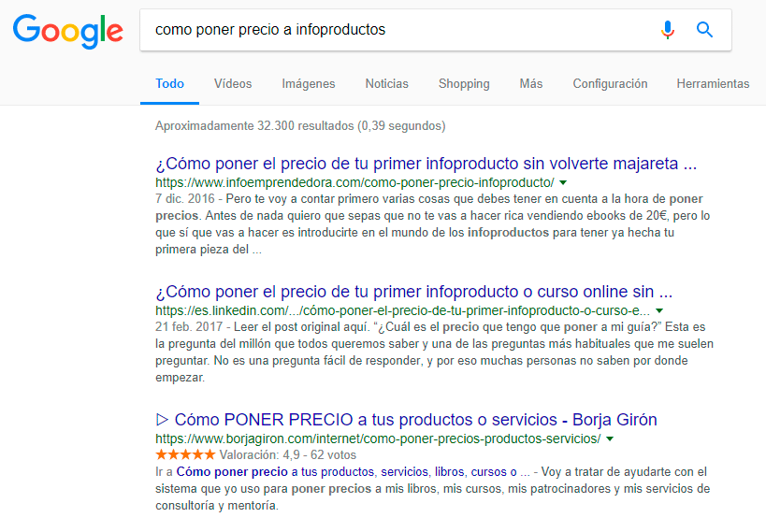766x532 pixels.
Task: Click the Google logo
Action: pyautogui.click(x=68, y=31)
